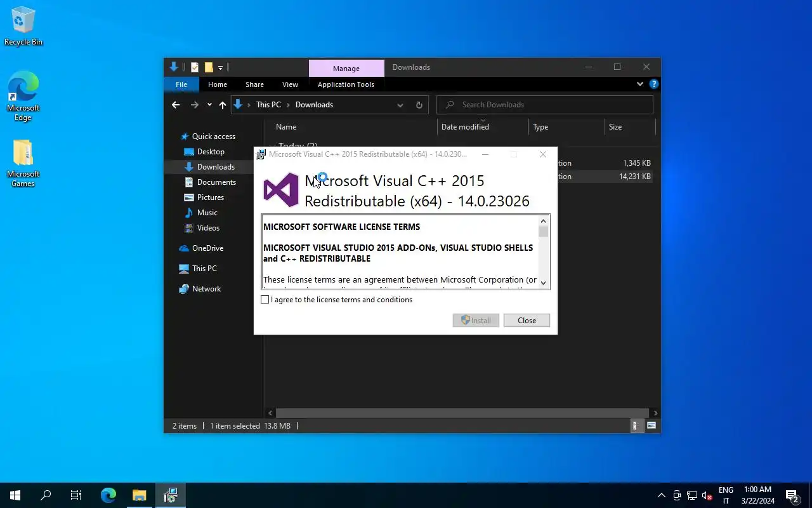812x508 pixels.
Task: Click File Explorer on the taskbar
Action: [x=139, y=495]
